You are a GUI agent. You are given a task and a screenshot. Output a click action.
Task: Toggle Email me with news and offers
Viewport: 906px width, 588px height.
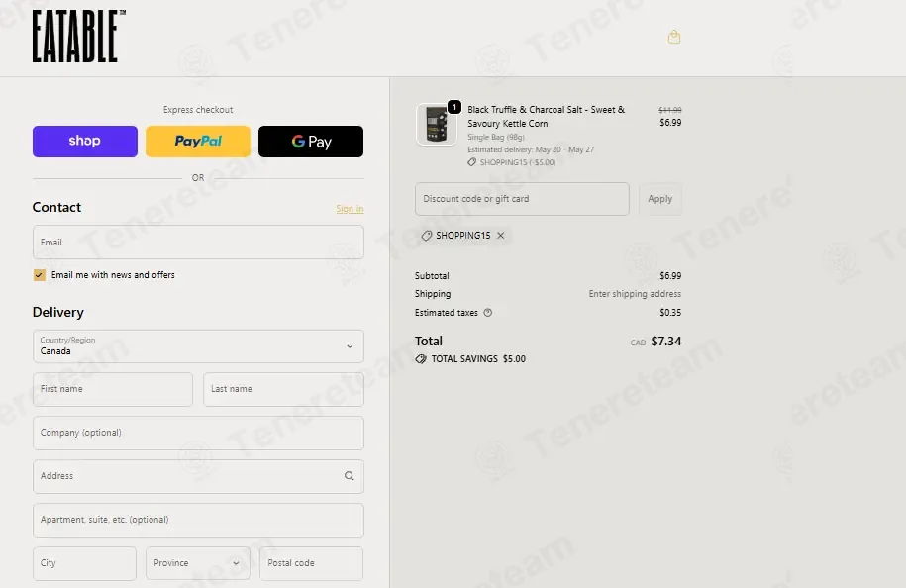tap(39, 275)
